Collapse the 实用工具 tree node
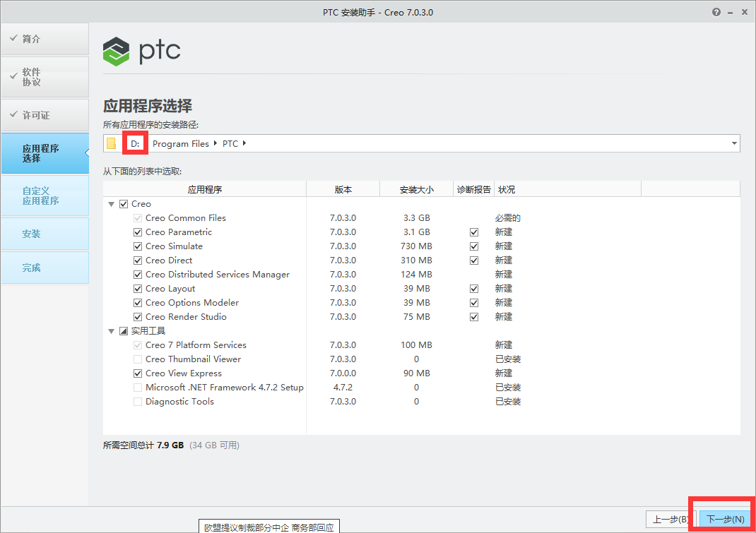The image size is (756, 533). 111,330
